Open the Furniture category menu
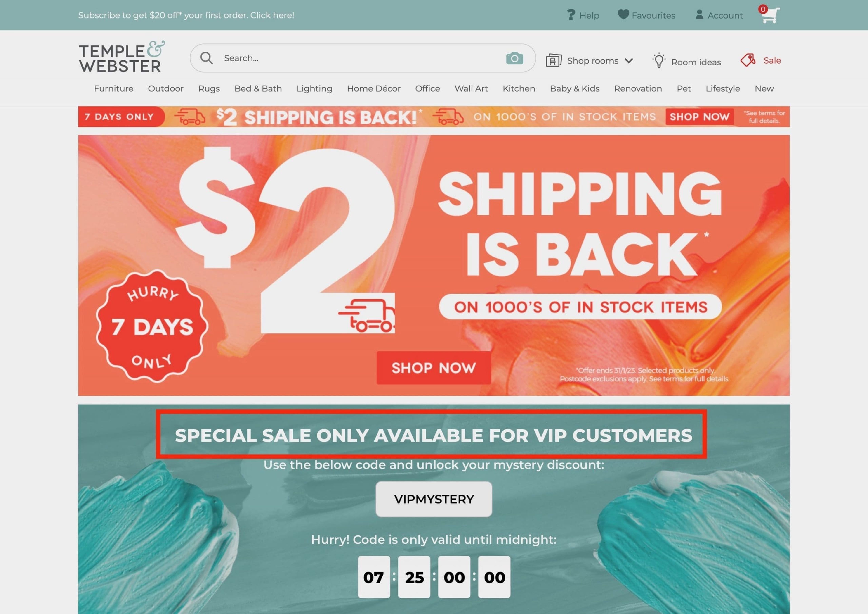The image size is (868, 614). pos(113,88)
